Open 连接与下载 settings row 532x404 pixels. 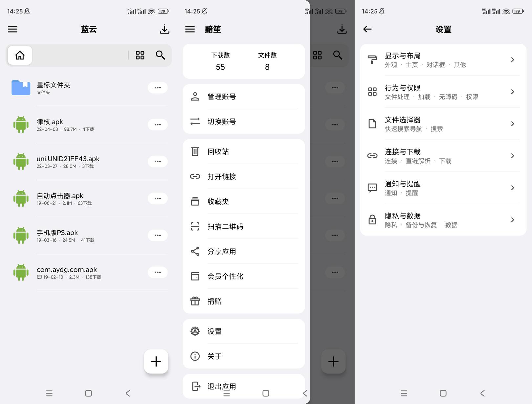443,156
